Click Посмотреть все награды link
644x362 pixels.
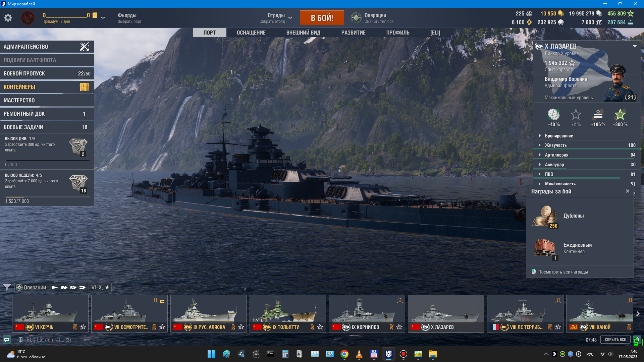(x=563, y=272)
